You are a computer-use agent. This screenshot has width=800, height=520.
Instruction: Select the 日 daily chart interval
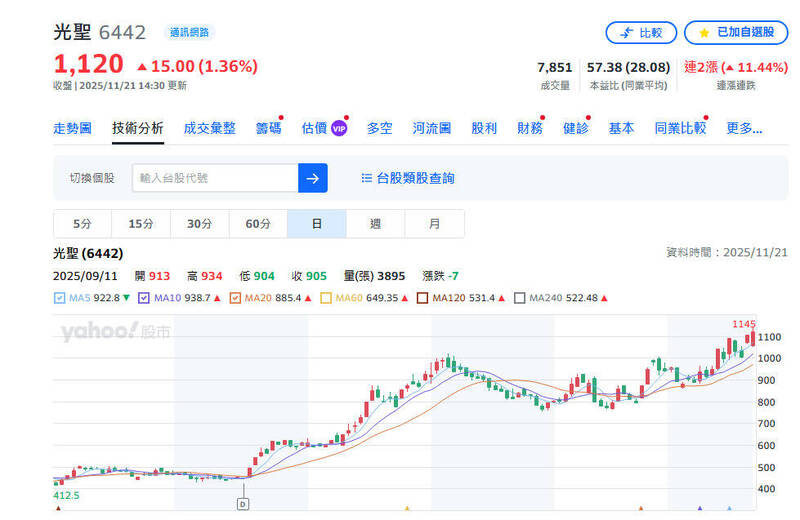(317, 224)
